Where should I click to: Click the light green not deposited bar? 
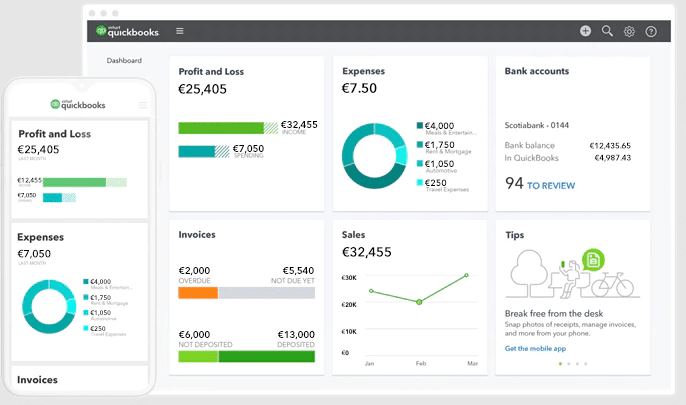click(198, 356)
